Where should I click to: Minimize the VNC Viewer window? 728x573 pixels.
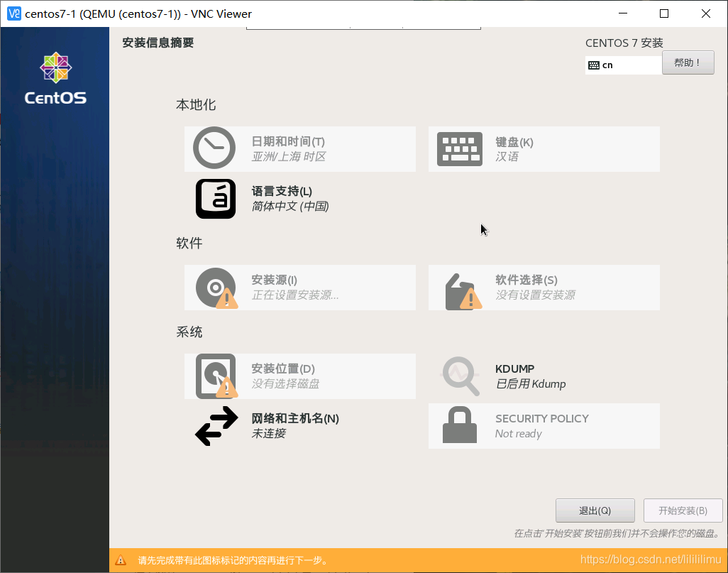click(x=622, y=13)
